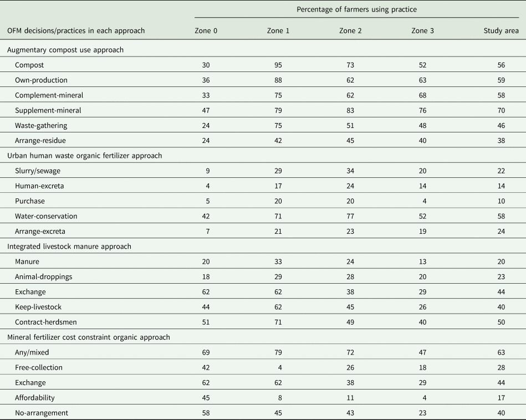Click 'Integrated livestock manure approach' section heading

(69, 247)
